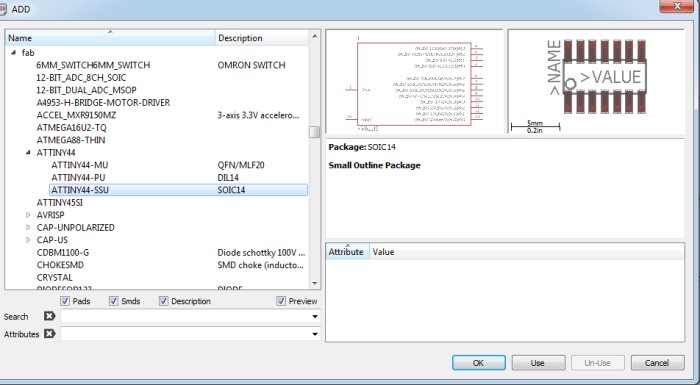Confirm with the OK button

(479, 363)
